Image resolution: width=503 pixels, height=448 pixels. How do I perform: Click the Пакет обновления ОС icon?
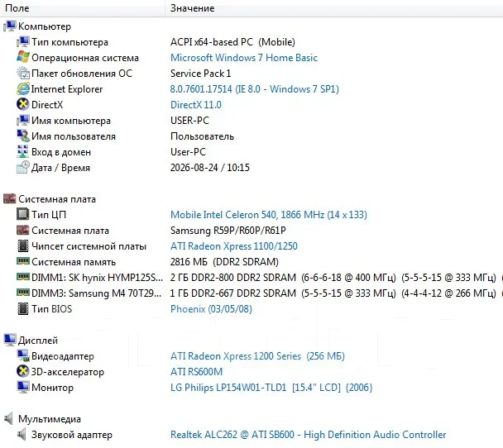pos(23,73)
